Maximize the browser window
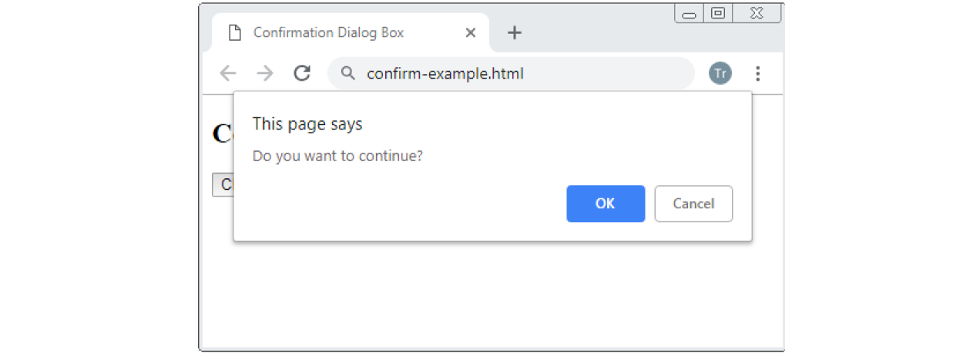This screenshot has width=980, height=354. click(x=717, y=13)
